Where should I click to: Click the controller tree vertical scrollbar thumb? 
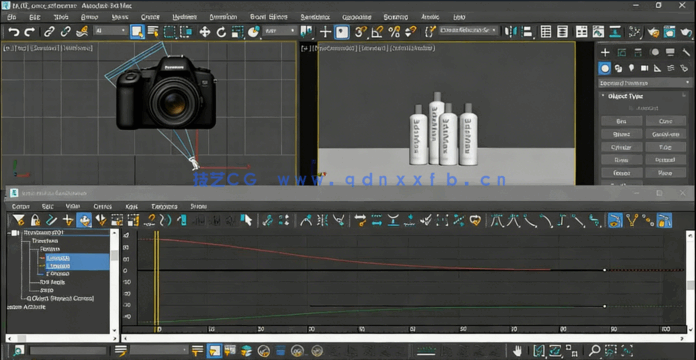coord(115,255)
